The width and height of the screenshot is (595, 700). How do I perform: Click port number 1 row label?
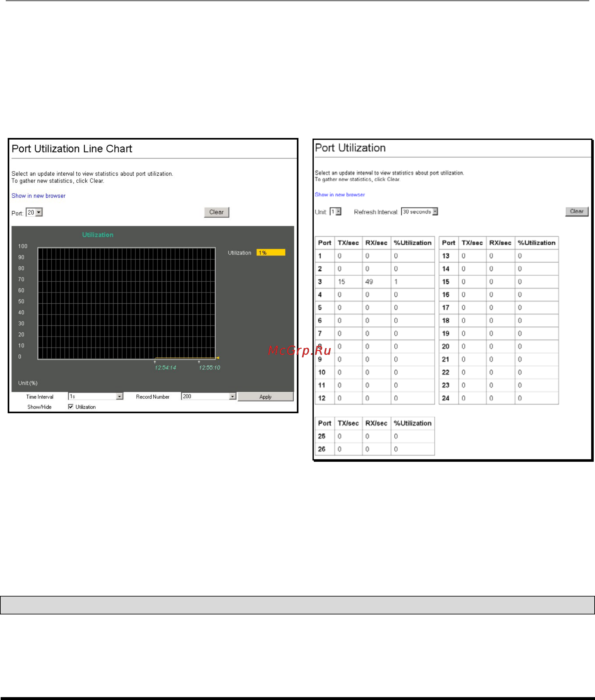[320, 256]
